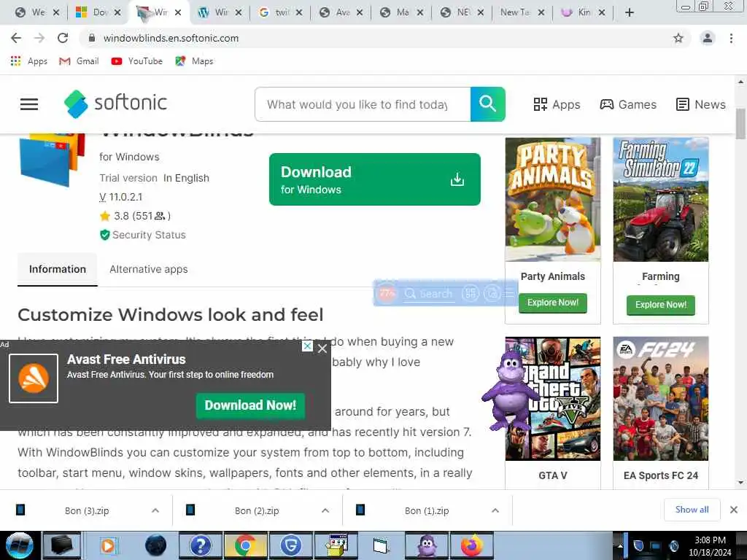Open the purple BonziBuddy taskbar icon

click(426, 545)
